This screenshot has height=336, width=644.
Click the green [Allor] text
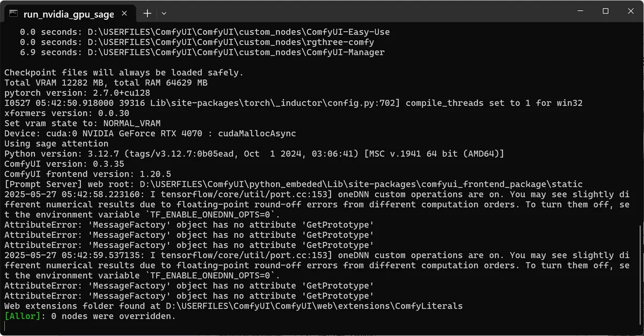pos(22,316)
